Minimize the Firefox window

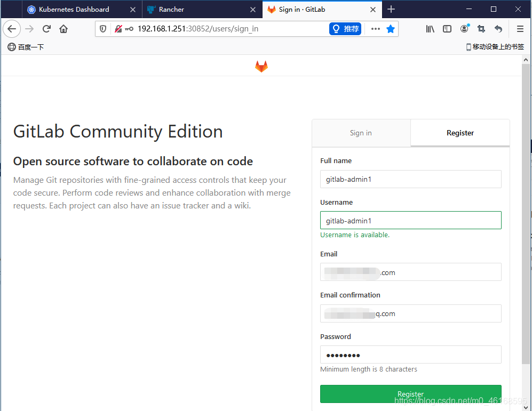(469, 9)
